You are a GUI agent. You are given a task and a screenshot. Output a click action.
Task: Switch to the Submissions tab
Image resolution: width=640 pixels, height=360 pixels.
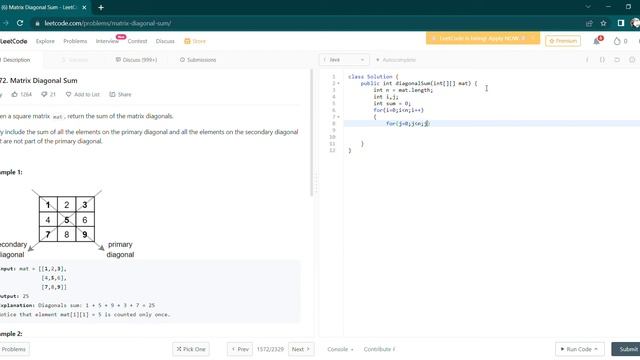[198, 60]
